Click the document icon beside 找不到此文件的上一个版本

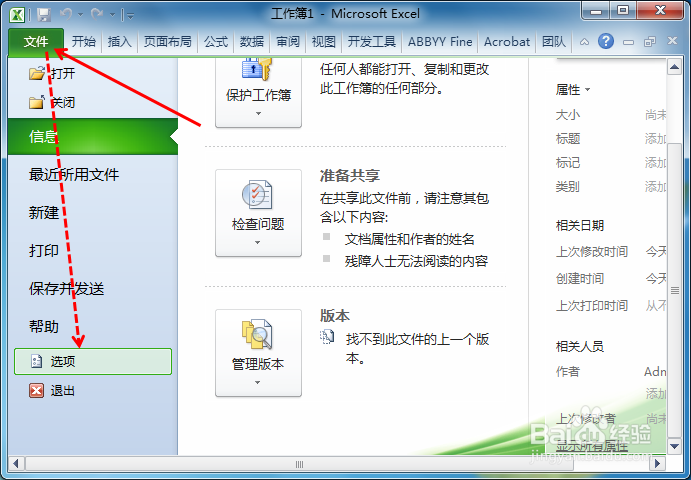327,337
